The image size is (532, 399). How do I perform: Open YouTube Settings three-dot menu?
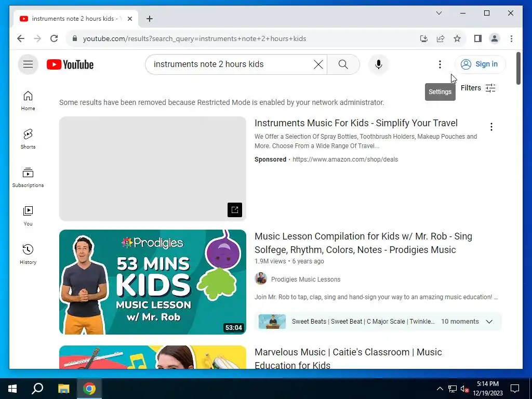(440, 64)
